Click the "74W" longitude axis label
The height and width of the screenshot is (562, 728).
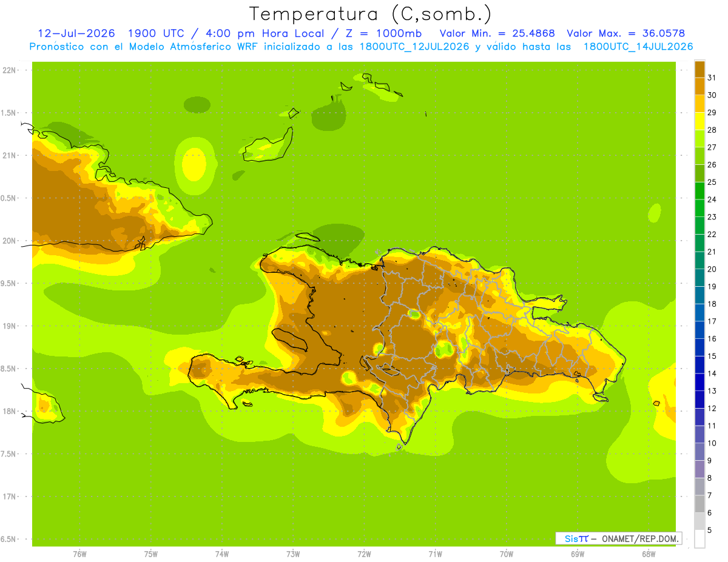pos(221,554)
